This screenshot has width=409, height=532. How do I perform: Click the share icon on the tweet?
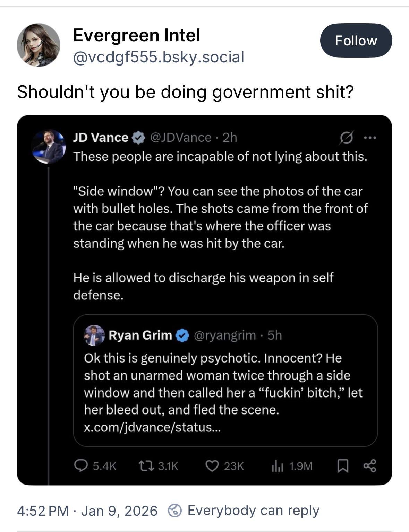coord(370,466)
